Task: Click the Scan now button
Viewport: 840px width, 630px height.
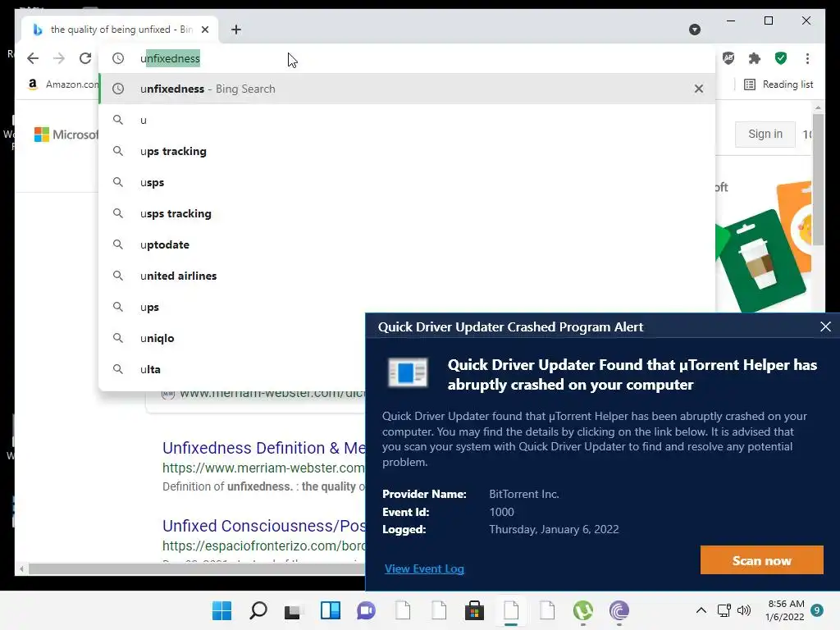Action: click(x=761, y=560)
